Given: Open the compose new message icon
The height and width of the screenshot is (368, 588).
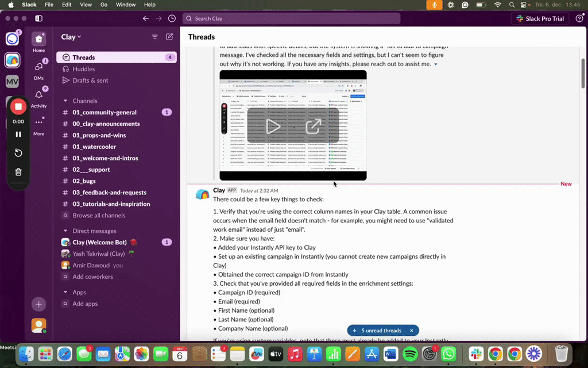Looking at the screenshot, I should (x=169, y=37).
